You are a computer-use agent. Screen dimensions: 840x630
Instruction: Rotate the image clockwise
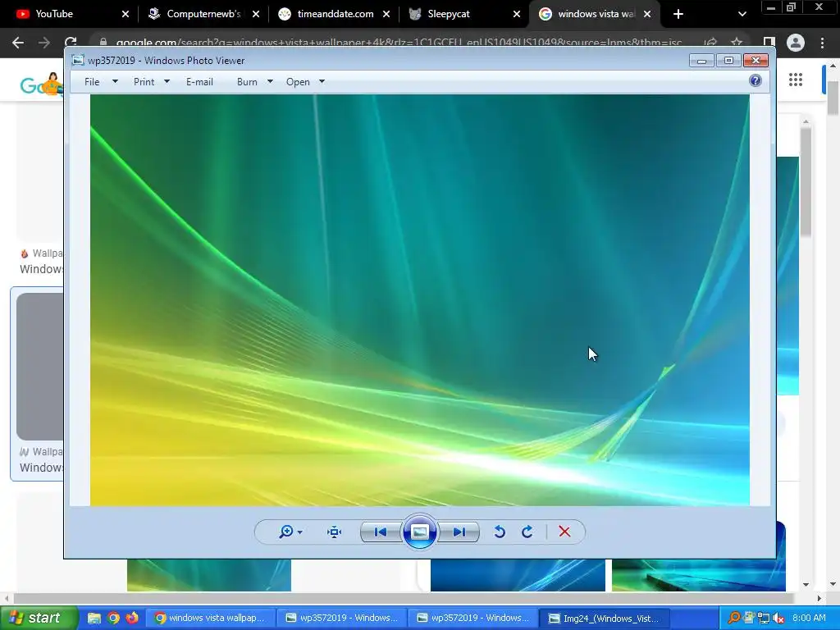pyautogui.click(x=527, y=532)
